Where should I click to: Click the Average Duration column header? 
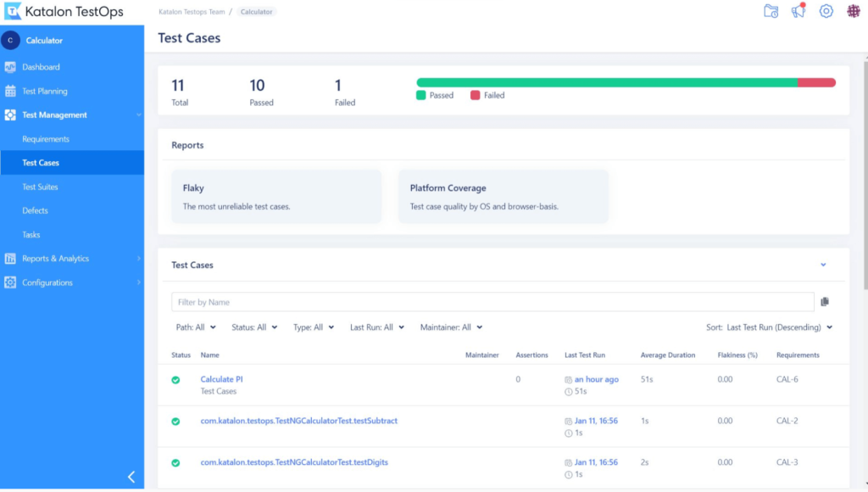(x=668, y=355)
